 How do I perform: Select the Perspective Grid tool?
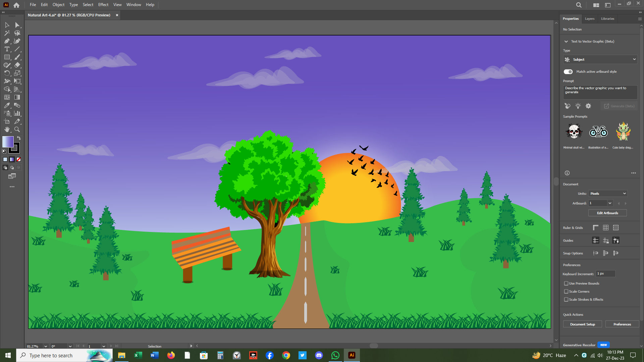pos(17,89)
